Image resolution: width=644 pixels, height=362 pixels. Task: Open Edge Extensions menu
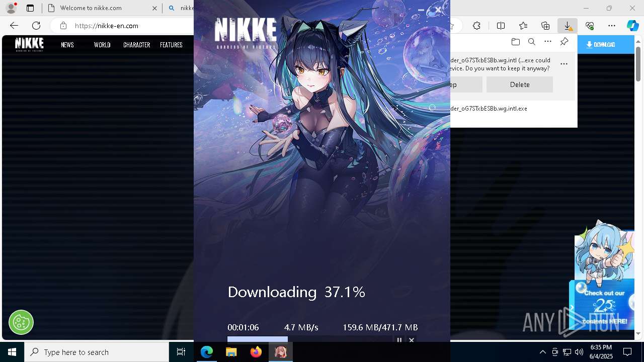click(476, 26)
